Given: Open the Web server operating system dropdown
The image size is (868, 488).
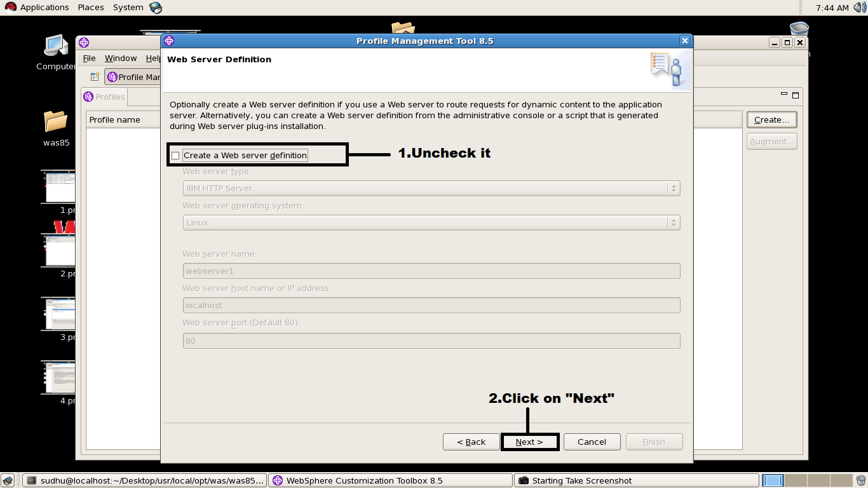Looking at the screenshot, I should click(672, 222).
